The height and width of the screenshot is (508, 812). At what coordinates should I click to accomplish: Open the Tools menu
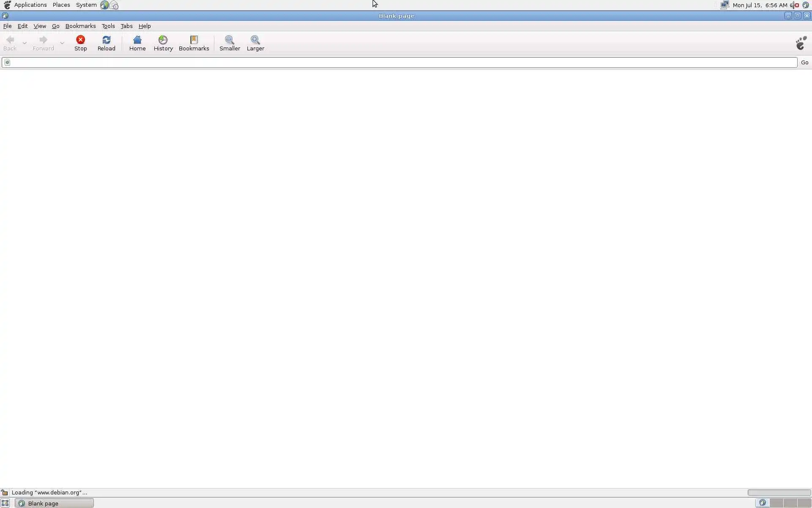pos(108,26)
